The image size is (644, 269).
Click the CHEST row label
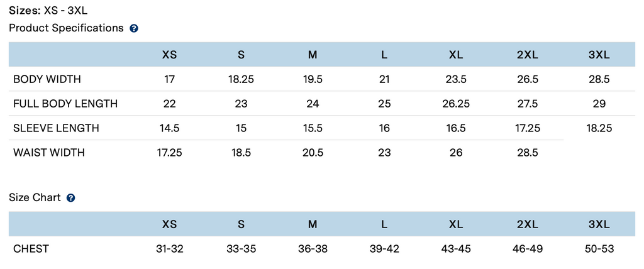pyautogui.click(x=31, y=249)
